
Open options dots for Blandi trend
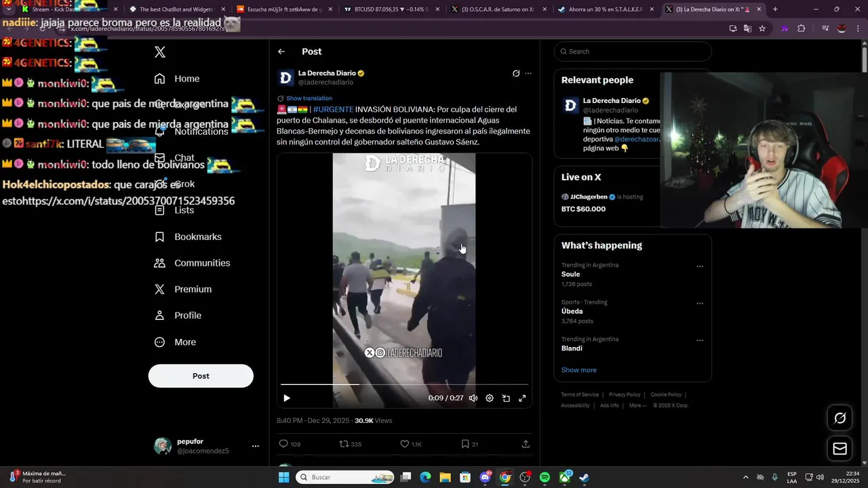[700, 340]
